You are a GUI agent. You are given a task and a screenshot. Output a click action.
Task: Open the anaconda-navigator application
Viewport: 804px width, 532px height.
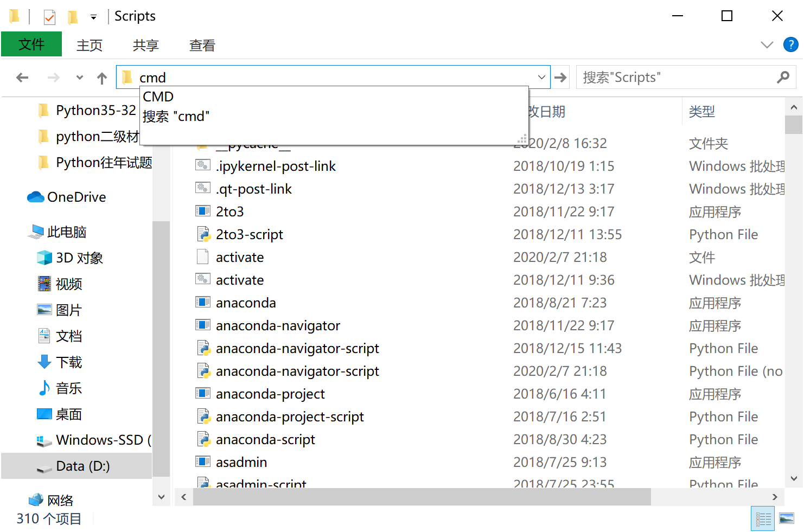coord(278,325)
